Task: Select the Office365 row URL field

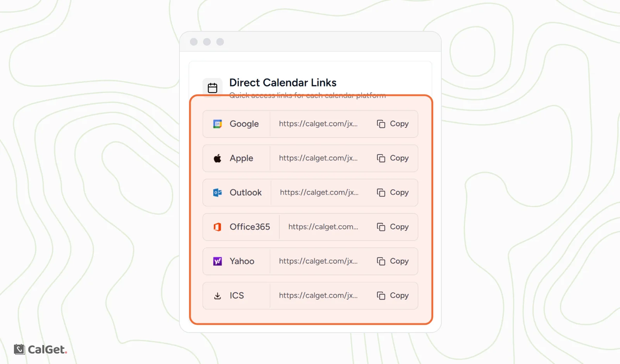Action: coord(323,227)
